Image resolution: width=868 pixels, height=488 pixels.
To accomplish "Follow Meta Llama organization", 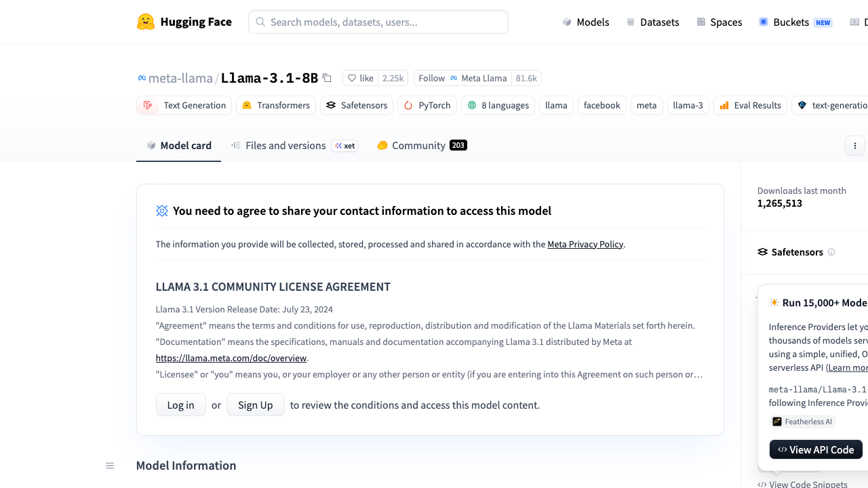I will point(462,78).
